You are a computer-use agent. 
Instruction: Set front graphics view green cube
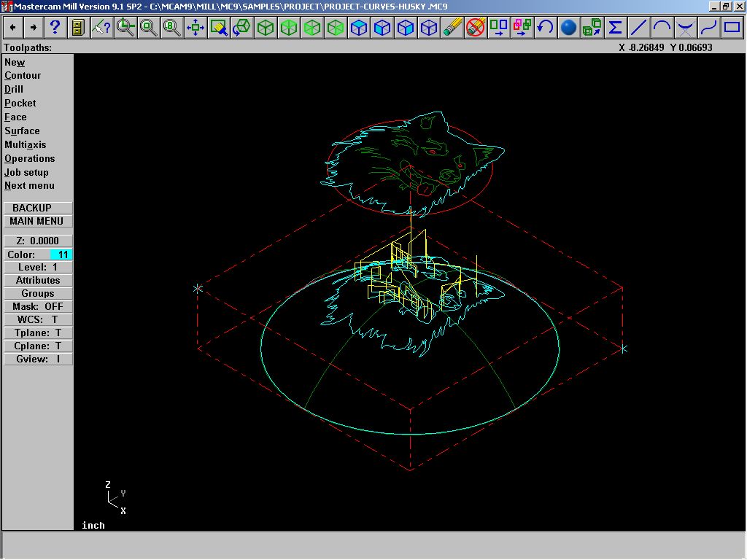click(x=312, y=28)
